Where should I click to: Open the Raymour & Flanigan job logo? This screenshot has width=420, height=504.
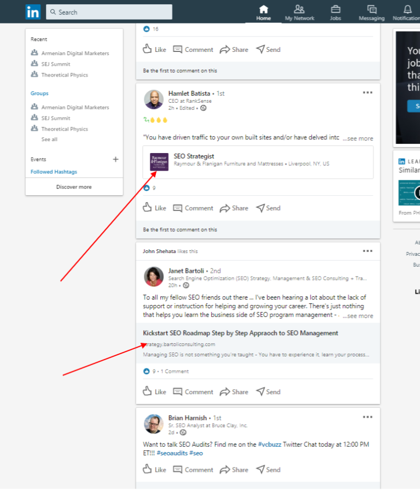(x=159, y=162)
